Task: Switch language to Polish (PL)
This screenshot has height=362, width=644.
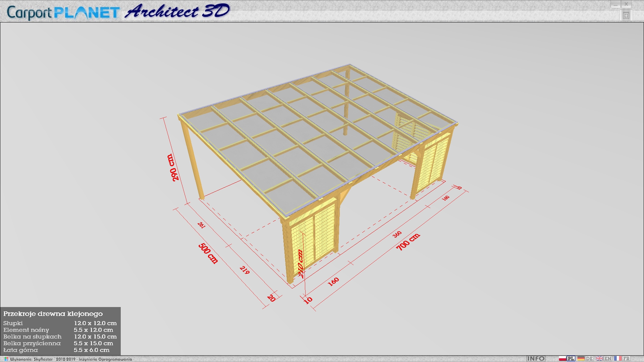Action: [x=567, y=359]
